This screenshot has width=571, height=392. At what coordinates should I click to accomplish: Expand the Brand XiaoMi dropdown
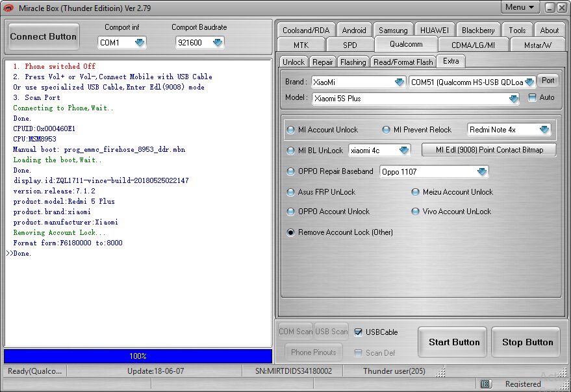point(400,82)
